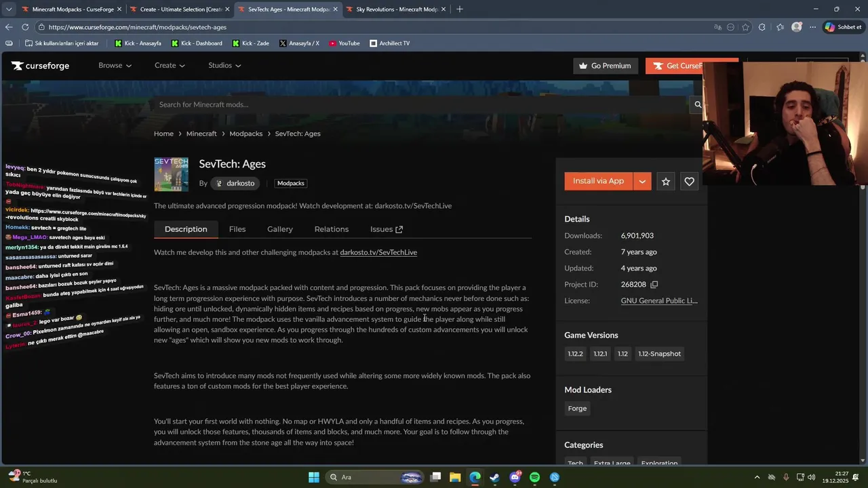Click the translate icon in address bar
The height and width of the screenshot is (488, 868).
tap(718, 27)
